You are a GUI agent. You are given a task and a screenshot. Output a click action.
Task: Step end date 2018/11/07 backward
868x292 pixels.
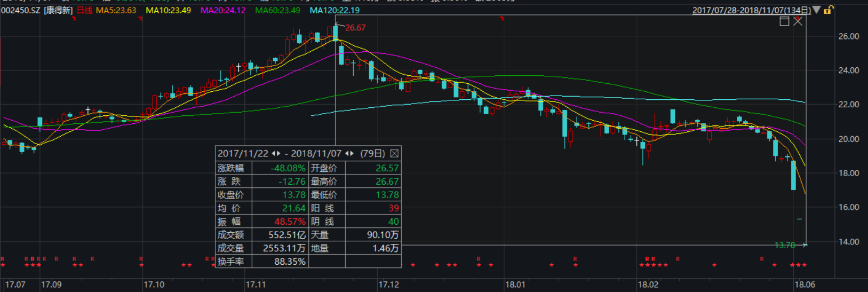(347, 153)
